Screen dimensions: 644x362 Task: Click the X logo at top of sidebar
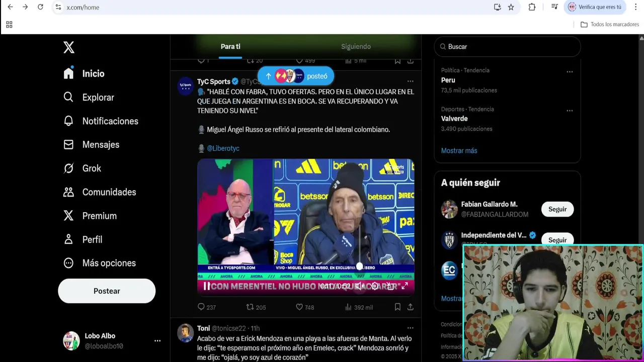[69, 47]
